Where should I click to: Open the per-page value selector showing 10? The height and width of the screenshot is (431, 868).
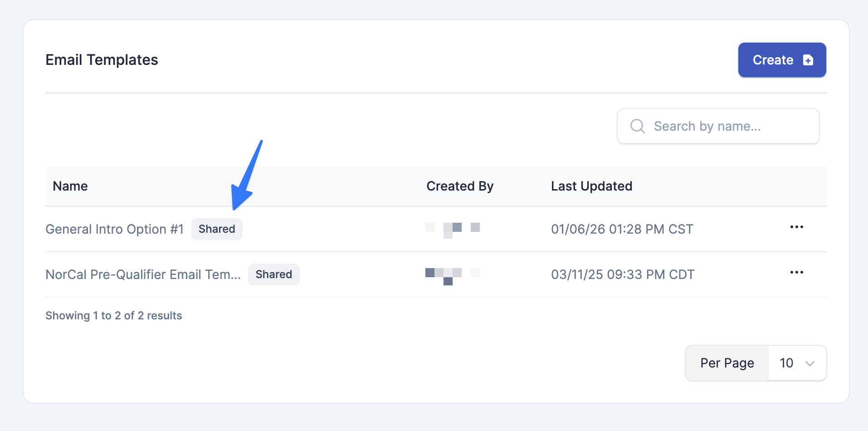coord(797,363)
